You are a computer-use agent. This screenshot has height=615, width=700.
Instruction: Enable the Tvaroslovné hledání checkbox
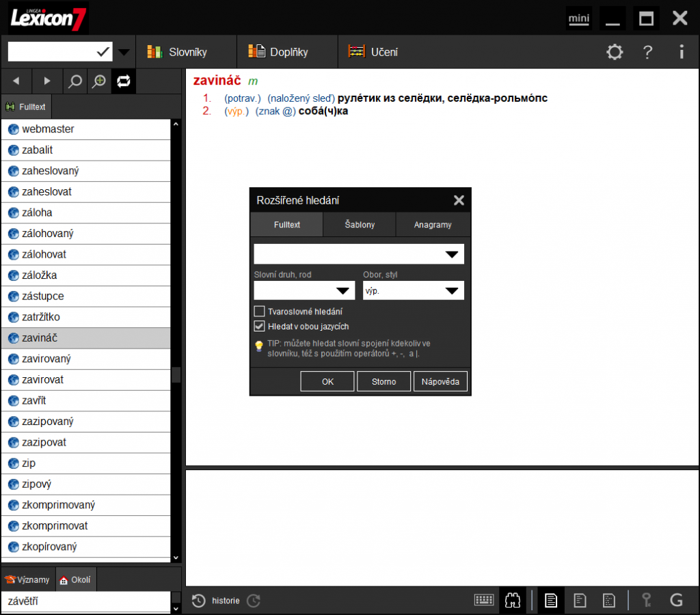260,310
